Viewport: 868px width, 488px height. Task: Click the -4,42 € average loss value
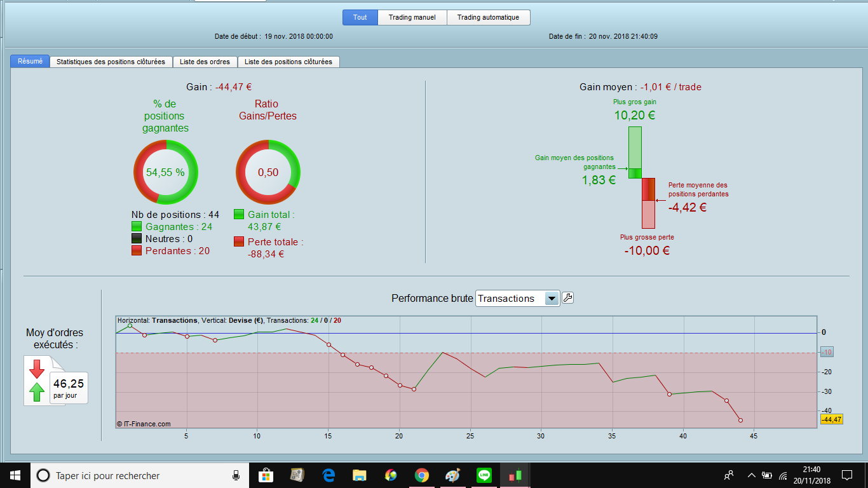688,207
